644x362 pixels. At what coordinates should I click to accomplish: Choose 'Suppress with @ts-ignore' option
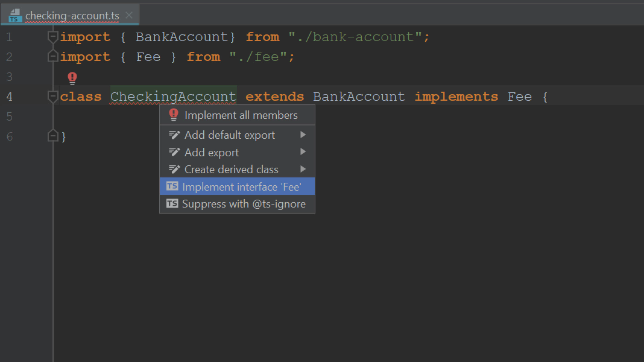(238, 204)
